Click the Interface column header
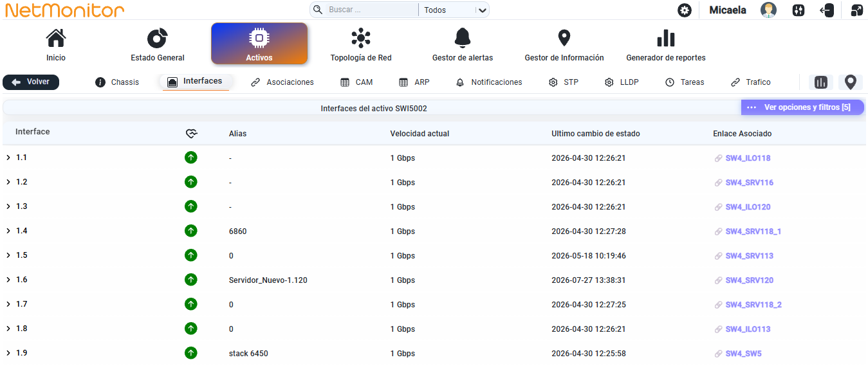The width and height of the screenshot is (868, 371). tap(33, 132)
